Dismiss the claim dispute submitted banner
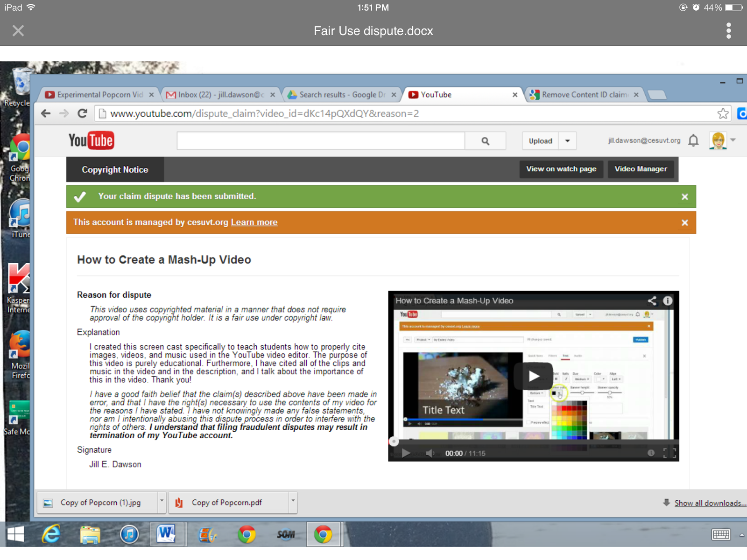The width and height of the screenshot is (747, 560). pos(685,197)
